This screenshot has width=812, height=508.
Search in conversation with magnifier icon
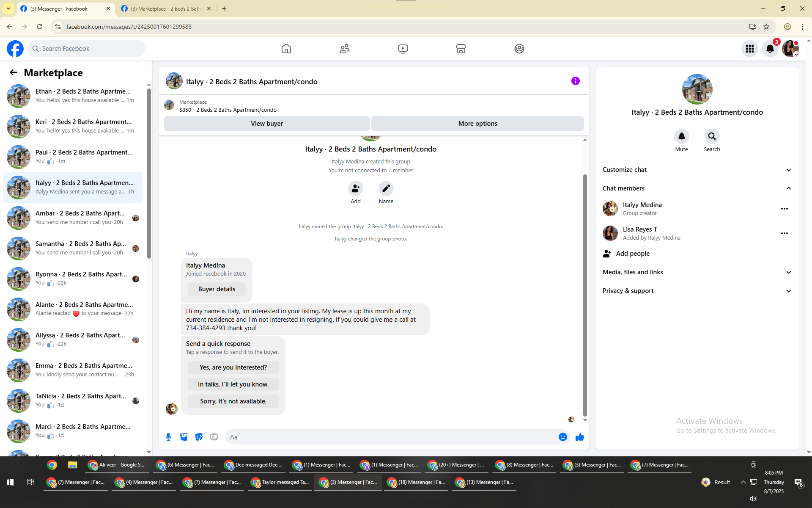point(712,136)
